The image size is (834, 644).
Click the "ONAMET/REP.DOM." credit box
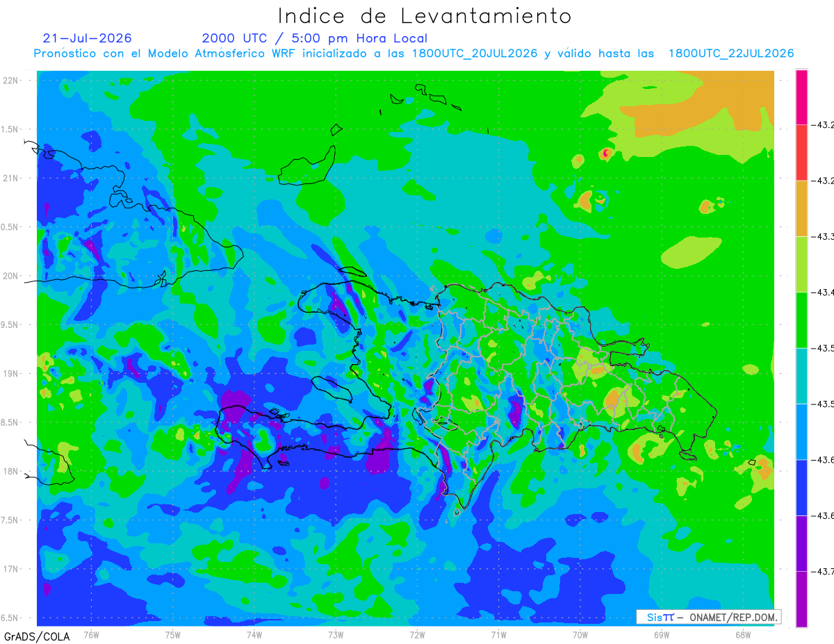click(708, 617)
